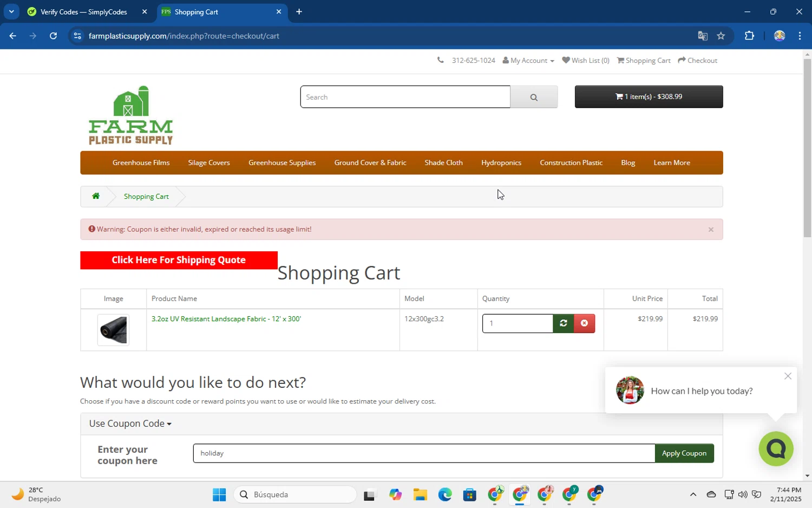Open the 1 item(s) - $308.99 cart dropdown

[x=649, y=97]
